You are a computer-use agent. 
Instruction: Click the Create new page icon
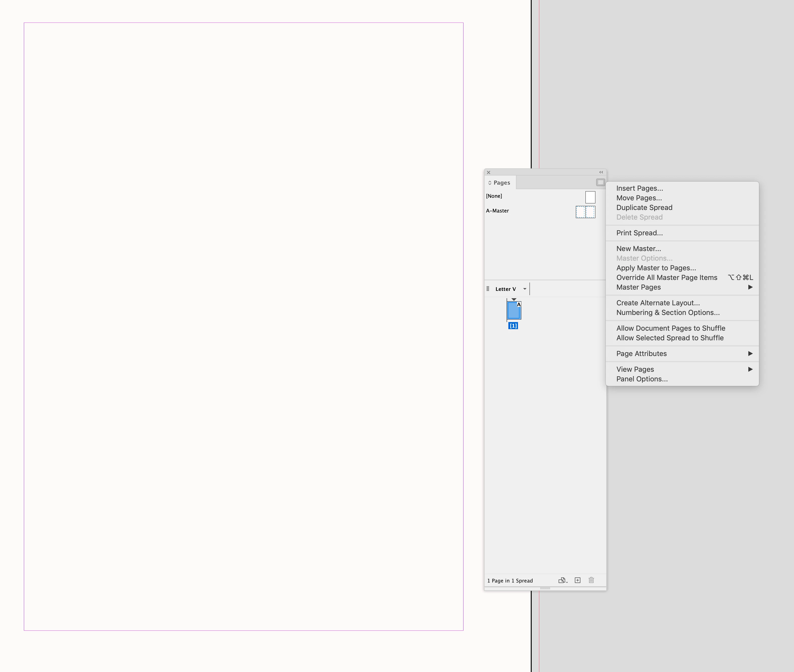578,580
